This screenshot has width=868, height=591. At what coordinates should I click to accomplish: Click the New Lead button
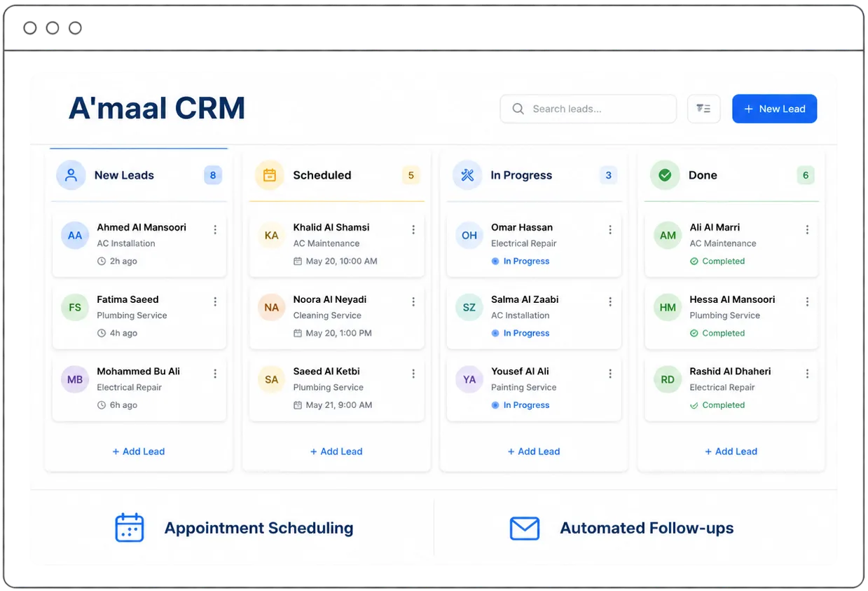click(774, 109)
